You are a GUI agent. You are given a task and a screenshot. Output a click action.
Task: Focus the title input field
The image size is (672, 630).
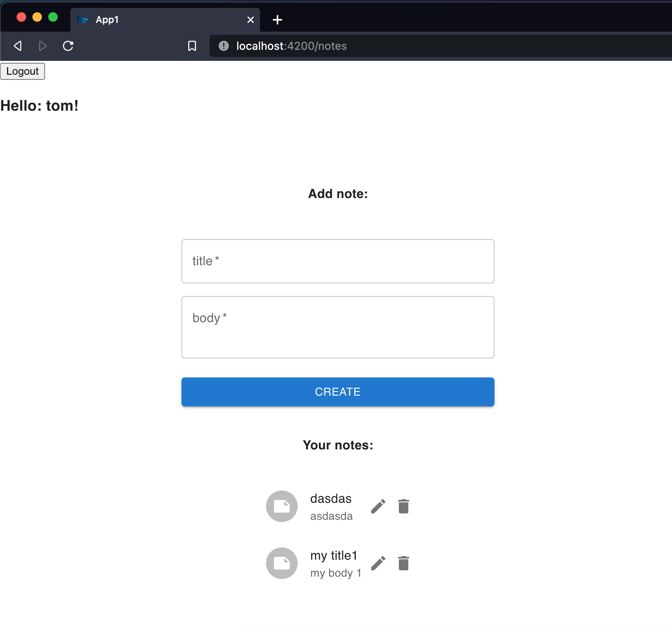tap(338, 261)
